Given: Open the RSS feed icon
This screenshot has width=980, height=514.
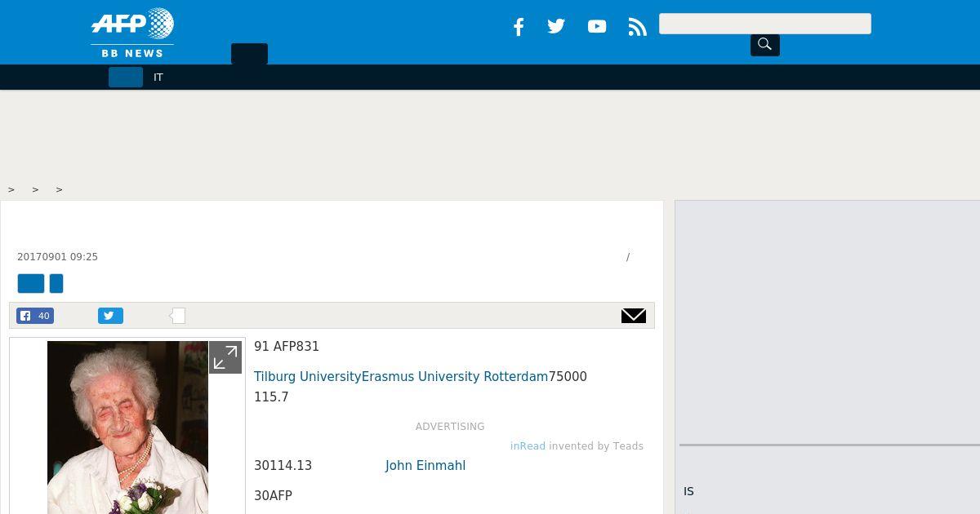Looking at the screenshot, I should tap(638, 27).
